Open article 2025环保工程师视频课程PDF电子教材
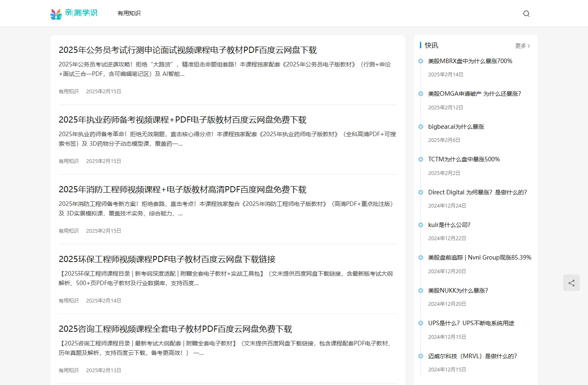Image resolution: width=588 pixels, height=385 pixels. (x=167, y=259)
